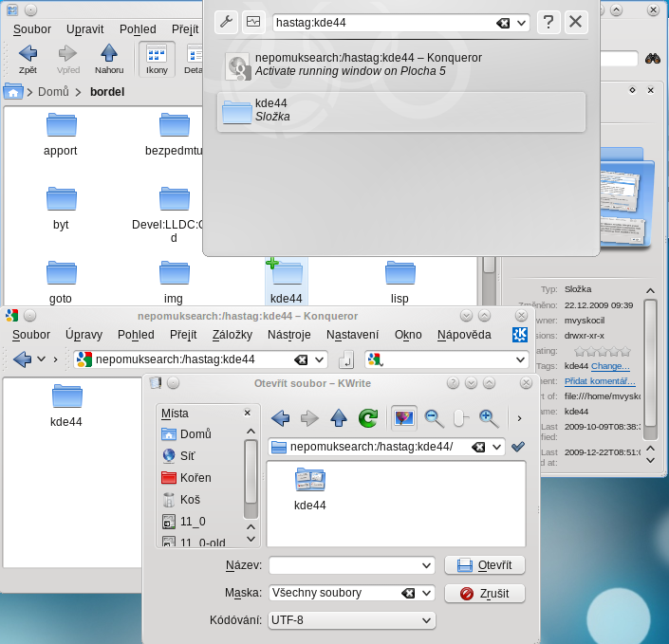
Task: Expand file dialog location dropdown
Action: tap(496, 447)
